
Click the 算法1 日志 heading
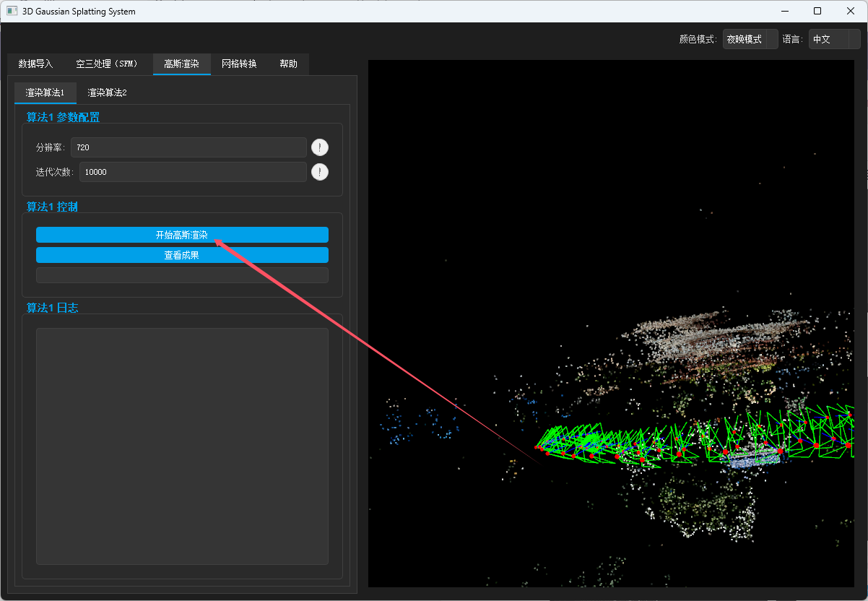pyautogui.click(x=52, y=308)
